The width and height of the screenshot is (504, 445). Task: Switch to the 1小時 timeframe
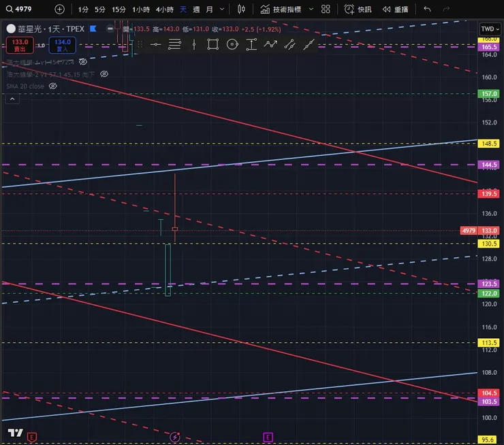coord(141,10)
